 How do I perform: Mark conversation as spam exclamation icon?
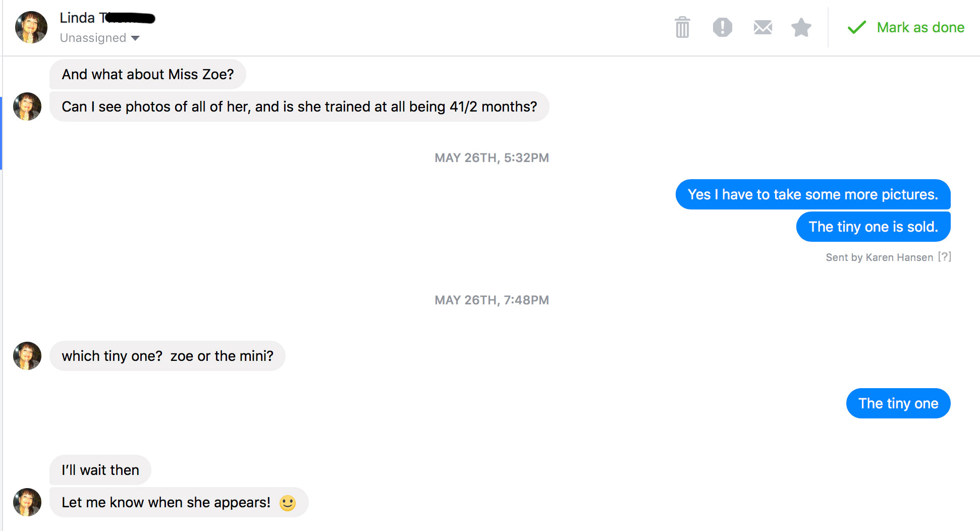tap(722, 27)
